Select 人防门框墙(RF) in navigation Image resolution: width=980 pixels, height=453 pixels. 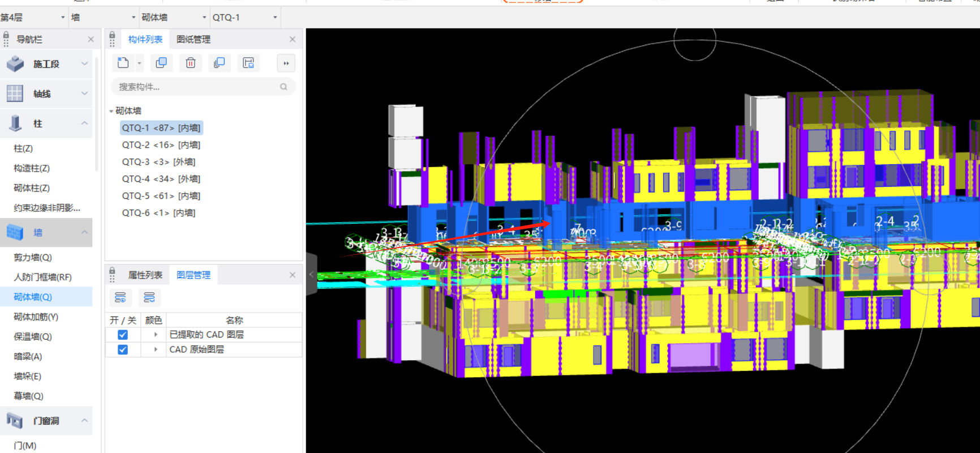(42, 277)
